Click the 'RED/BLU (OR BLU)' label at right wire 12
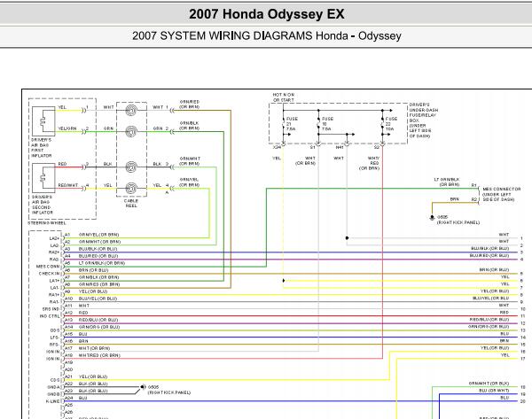This screenshot has width=532, height=419. point(489,320)
